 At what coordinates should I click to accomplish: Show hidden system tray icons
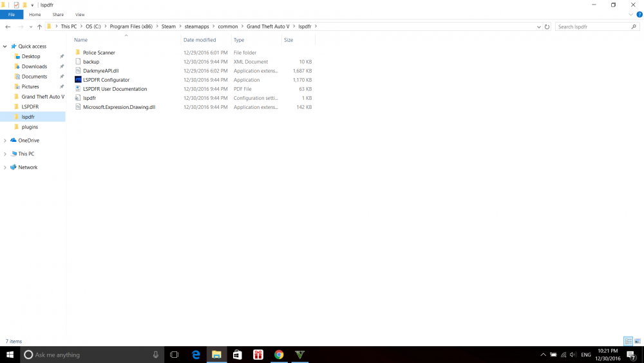coord(543,355)
